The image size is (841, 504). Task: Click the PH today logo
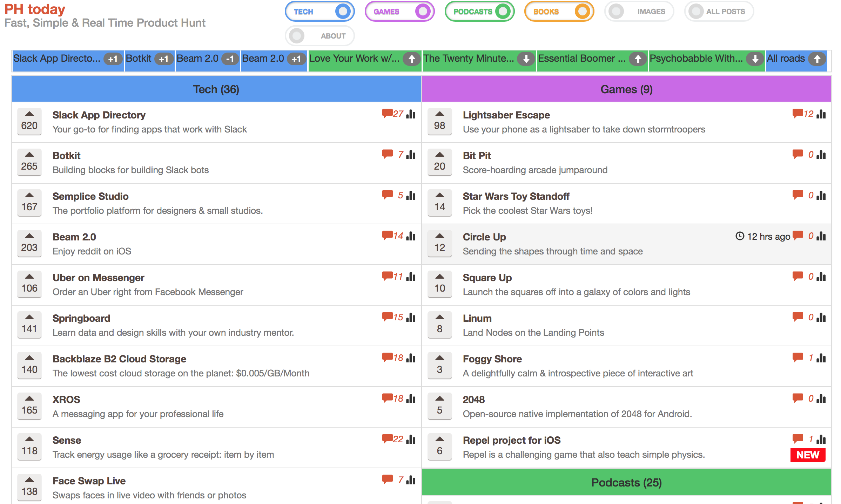click(x=35, y=9)
